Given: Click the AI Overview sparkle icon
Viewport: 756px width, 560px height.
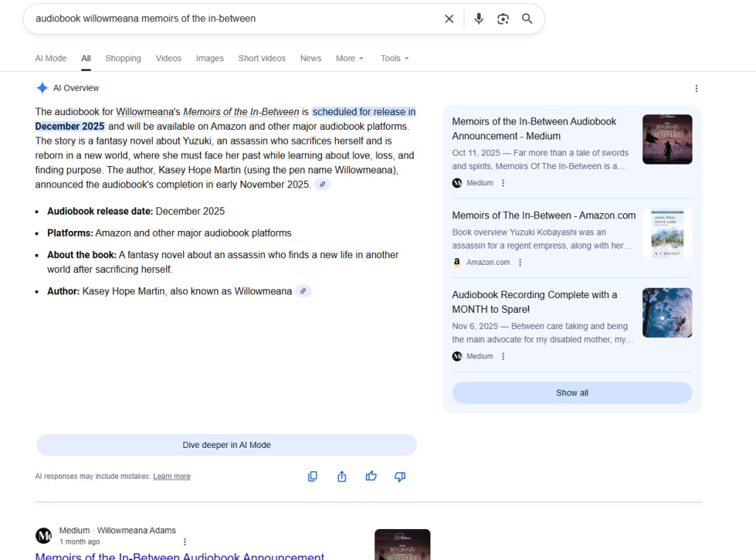Looking at the screenshot, I should point(42,88).
